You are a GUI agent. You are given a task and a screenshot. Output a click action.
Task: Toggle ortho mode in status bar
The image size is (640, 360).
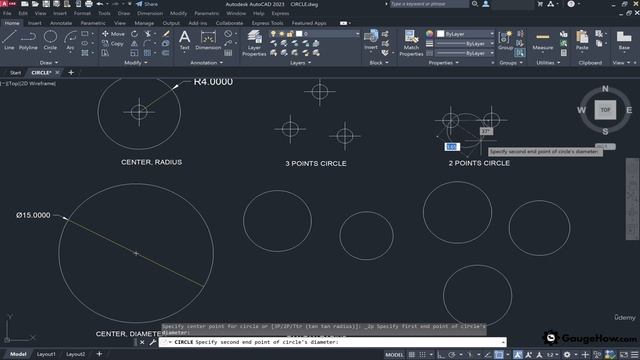[441, 355]
